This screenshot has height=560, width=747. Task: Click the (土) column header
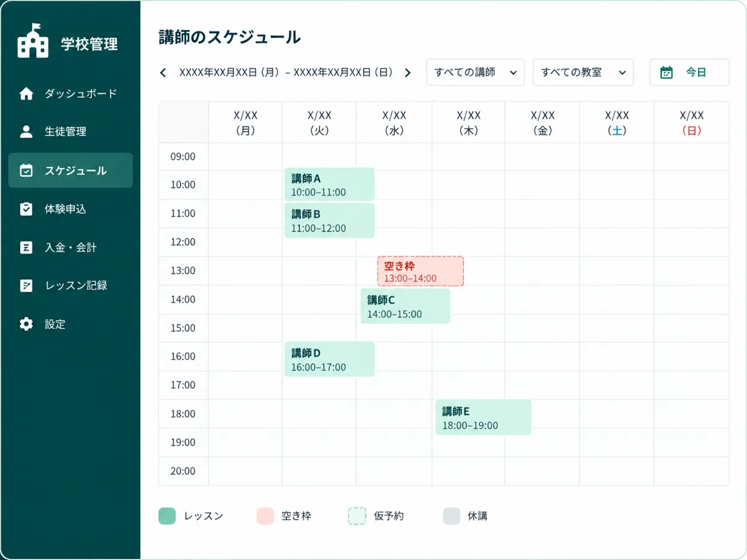pos(617,123)
